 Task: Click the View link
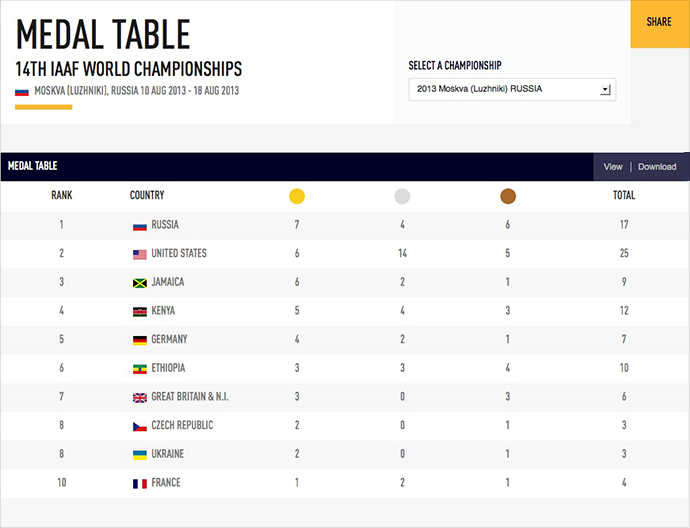coord(613,167)
